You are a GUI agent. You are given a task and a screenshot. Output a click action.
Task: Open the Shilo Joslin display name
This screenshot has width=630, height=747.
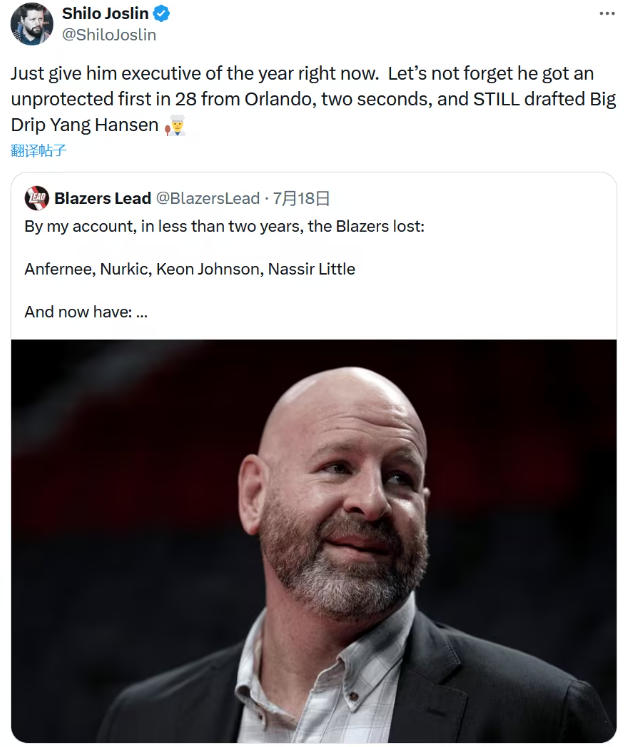(x=104, y=14)
